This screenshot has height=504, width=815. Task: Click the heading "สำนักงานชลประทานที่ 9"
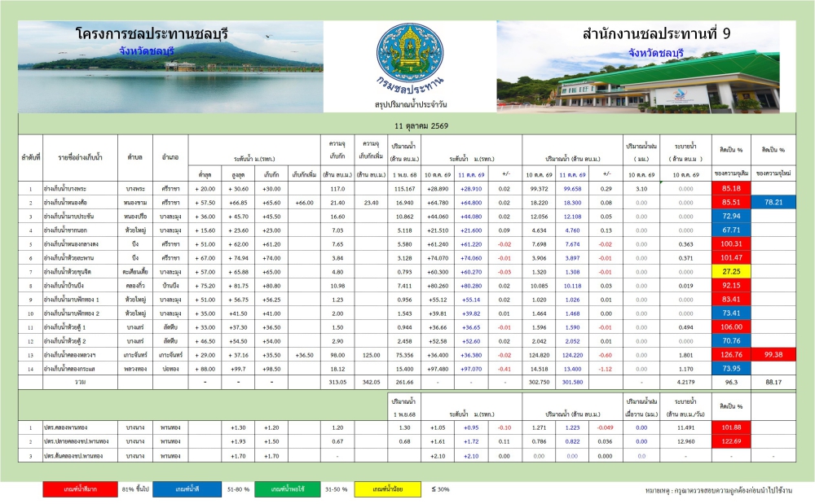point(656,33)
